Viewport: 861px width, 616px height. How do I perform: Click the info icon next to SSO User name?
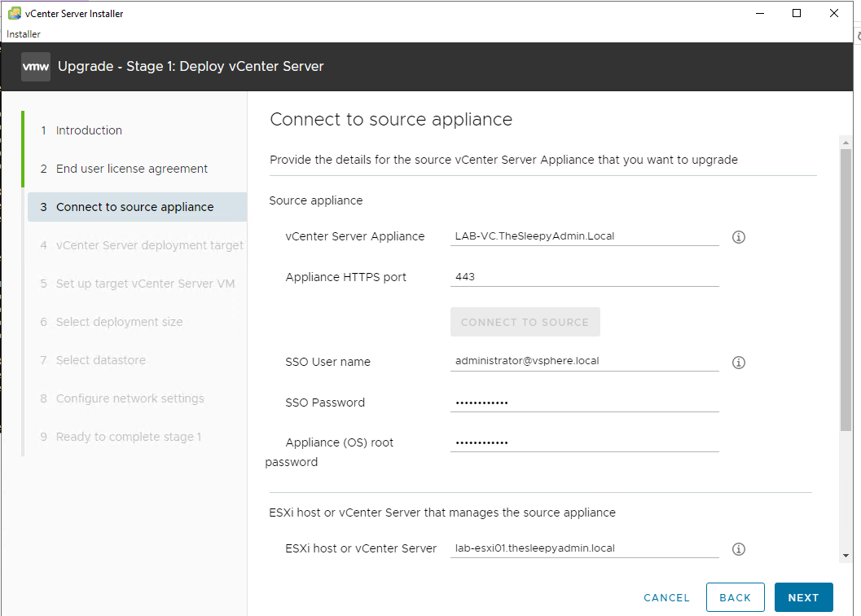tap(738, 362)
